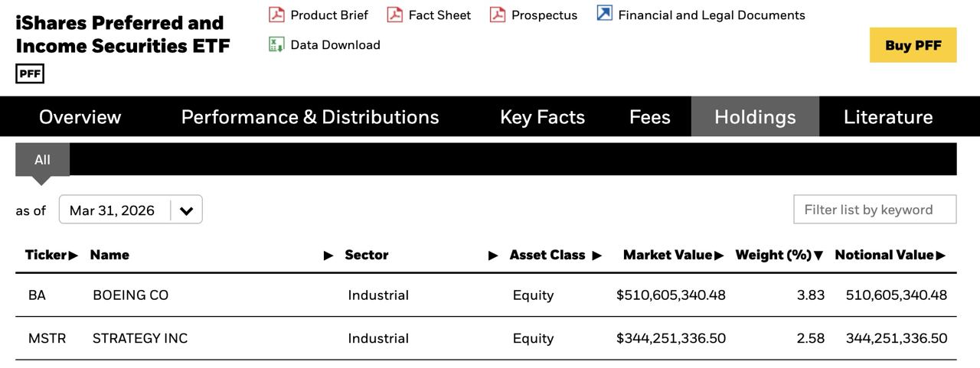Screen dimensions: 980x368
Task: Open the Literature tab
Action: tap(888, 117)
